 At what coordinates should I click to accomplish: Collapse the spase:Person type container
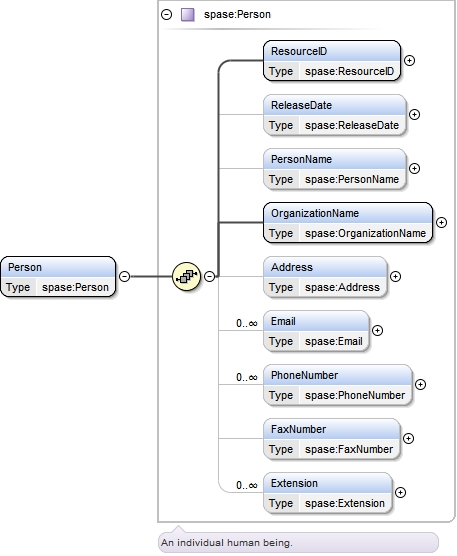[x=166, y=15]
